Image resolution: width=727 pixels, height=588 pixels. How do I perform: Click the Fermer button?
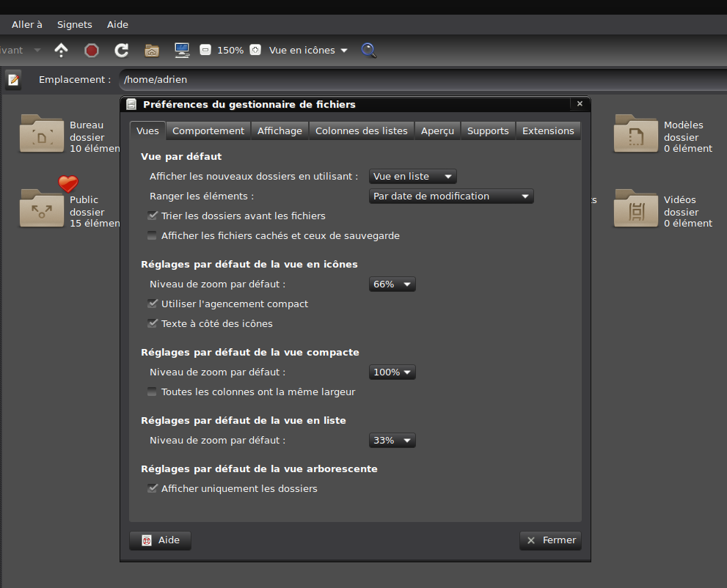coord(550,540)
